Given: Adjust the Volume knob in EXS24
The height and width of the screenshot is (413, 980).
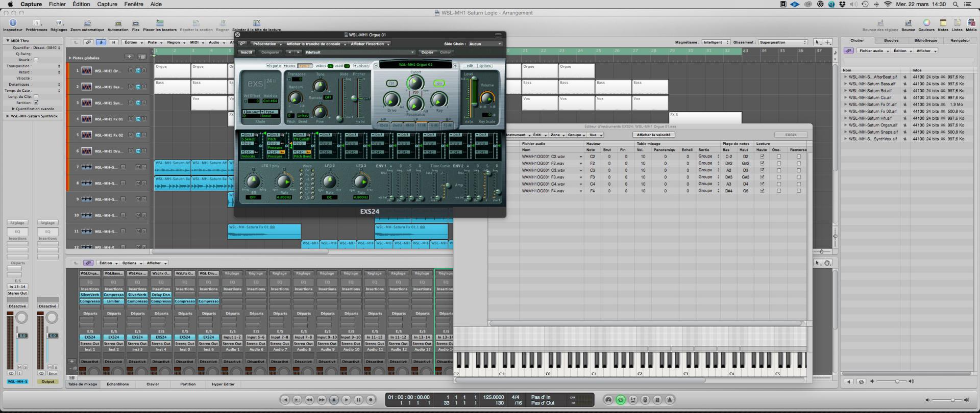Looking at the screenshot, I should coord(487,98).
